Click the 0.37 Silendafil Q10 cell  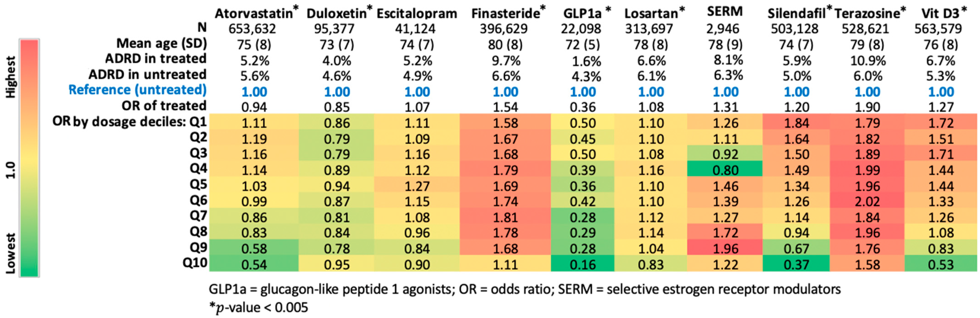(796, 264)
